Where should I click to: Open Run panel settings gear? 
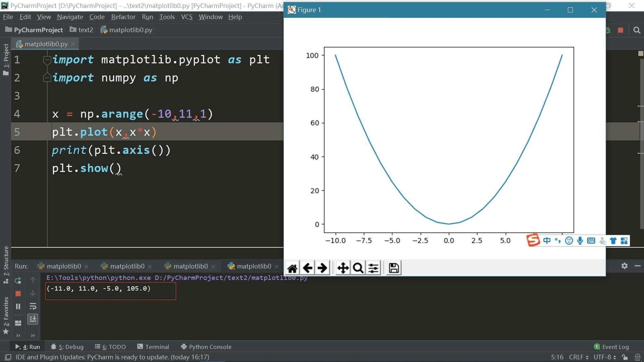624,266
